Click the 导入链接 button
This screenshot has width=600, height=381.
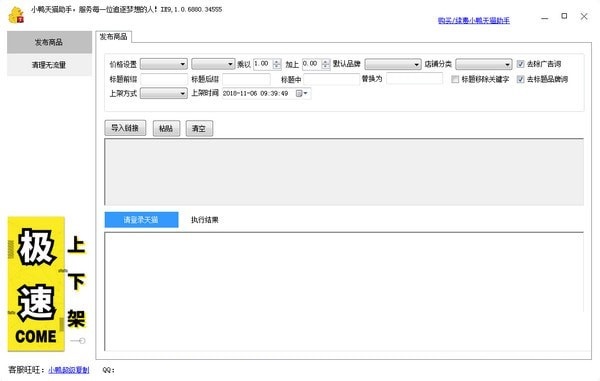click(x=125, y=128)
